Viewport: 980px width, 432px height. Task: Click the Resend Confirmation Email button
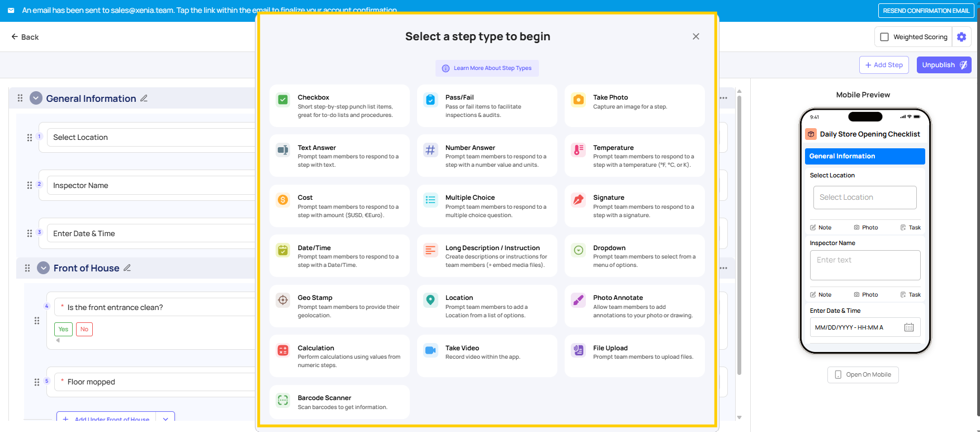[x=926, y=11]
